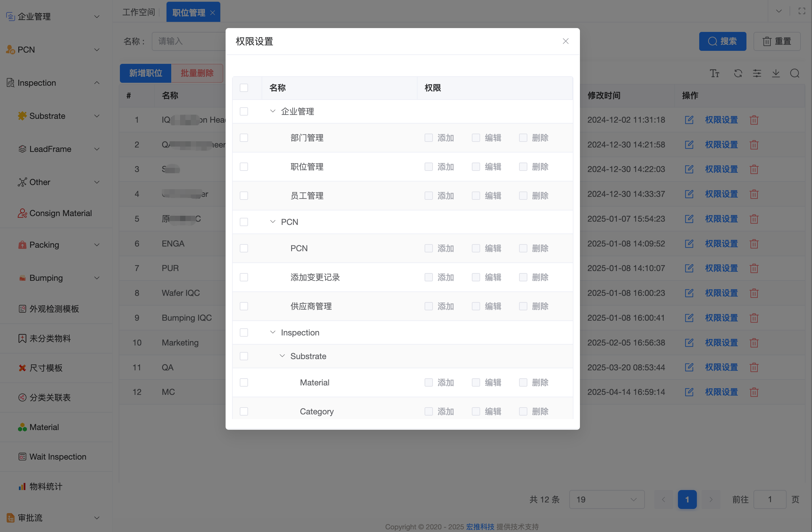Close the 职位管理 tab
Screen dimensions: 812x532
(213, 12)
